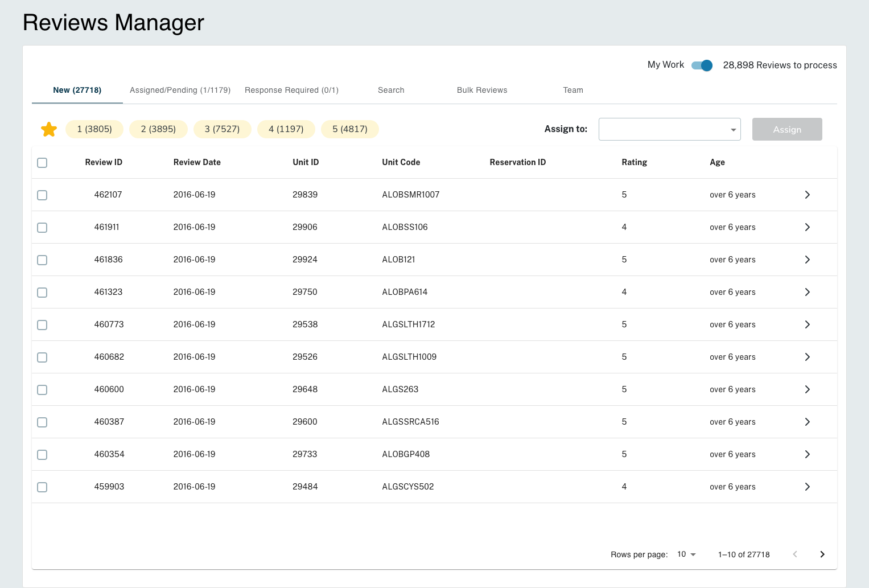The width and height of the screenshot is (869, 588).
Task: Open the Assign to dropdown
Action: pyautogui.click(x=669, y=129)
